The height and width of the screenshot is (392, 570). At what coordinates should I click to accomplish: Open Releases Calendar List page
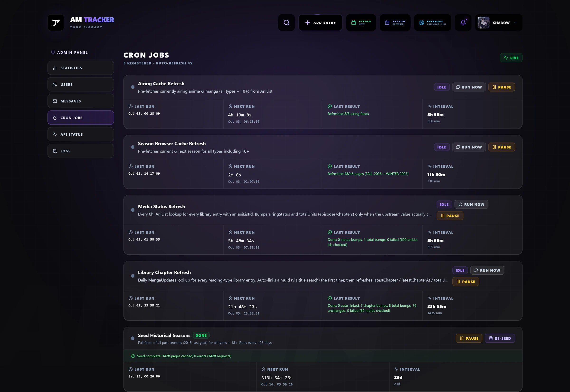coord(432,23)
